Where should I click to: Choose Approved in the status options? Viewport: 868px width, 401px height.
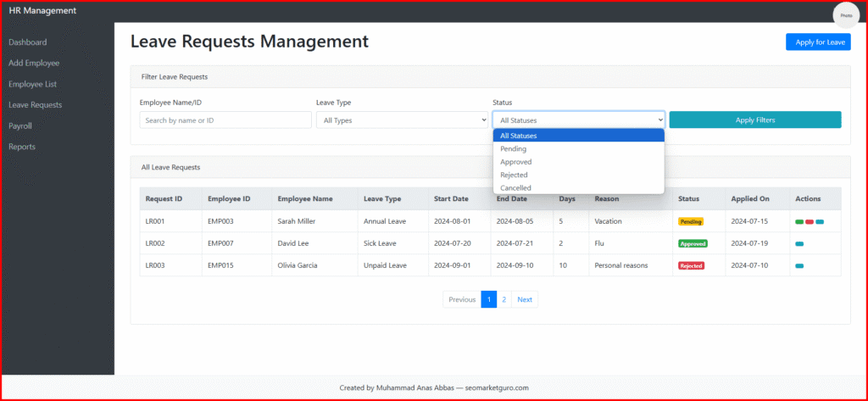[516, 162]
